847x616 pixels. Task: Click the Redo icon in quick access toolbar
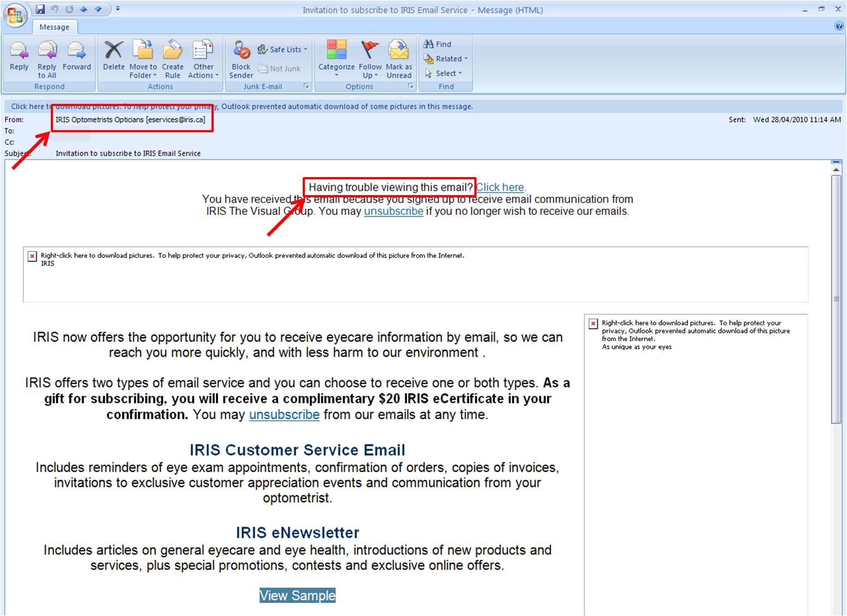coord(69,9)
